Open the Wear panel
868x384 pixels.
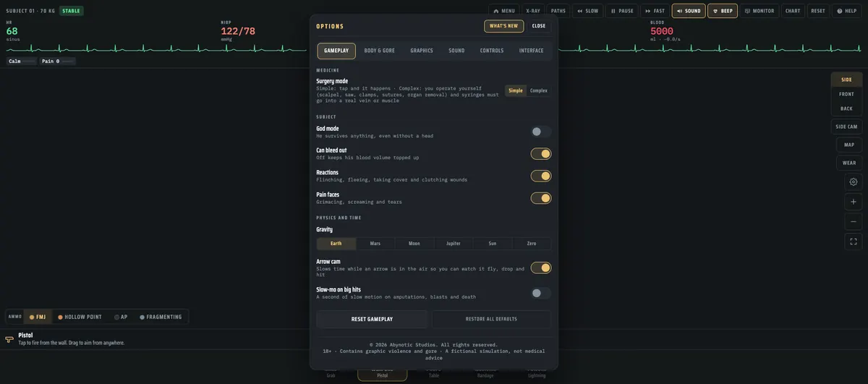pos(849,163)
